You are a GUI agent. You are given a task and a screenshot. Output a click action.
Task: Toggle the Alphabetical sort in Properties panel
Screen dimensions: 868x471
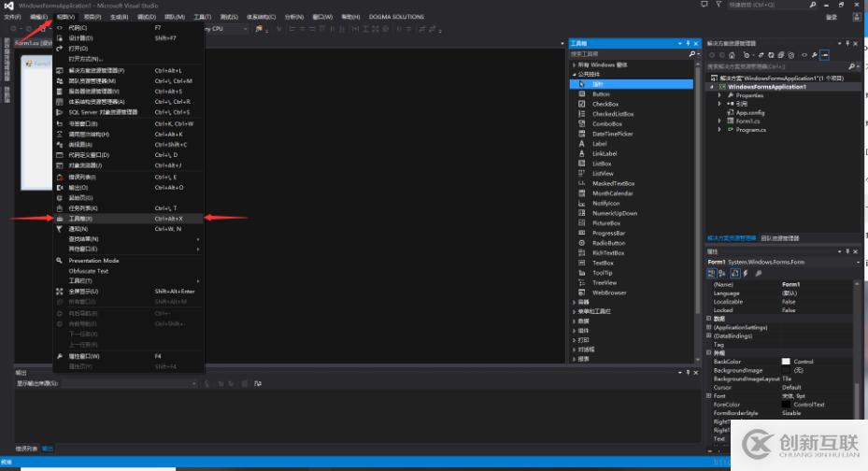(x=722, y=274)
